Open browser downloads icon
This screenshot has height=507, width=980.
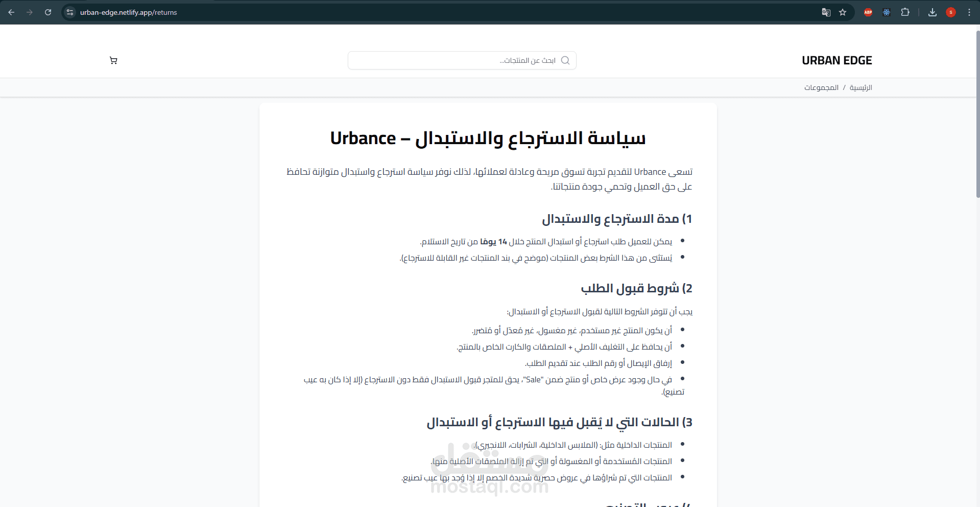coord(932,12)
